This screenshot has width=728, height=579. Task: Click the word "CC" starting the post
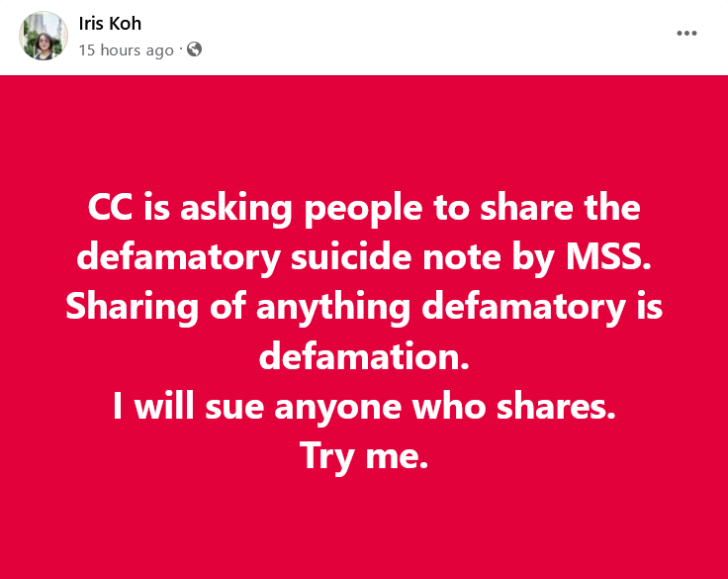(110, 209)
